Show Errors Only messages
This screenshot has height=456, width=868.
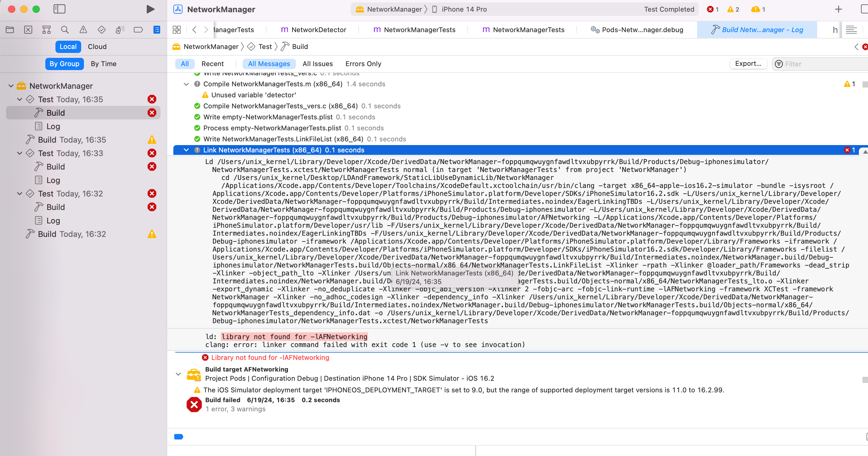(x=363, y=64)
